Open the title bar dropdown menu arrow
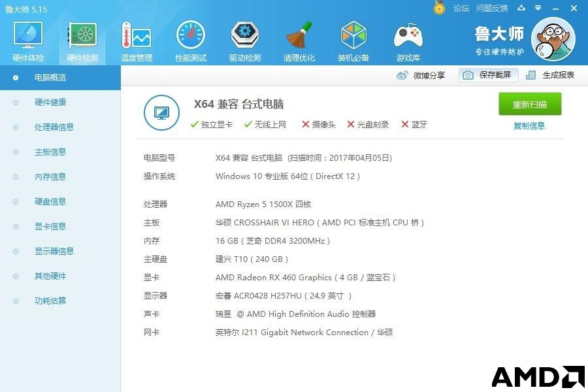The width and height of the screenshot is (588, 392). coord(538,8)
